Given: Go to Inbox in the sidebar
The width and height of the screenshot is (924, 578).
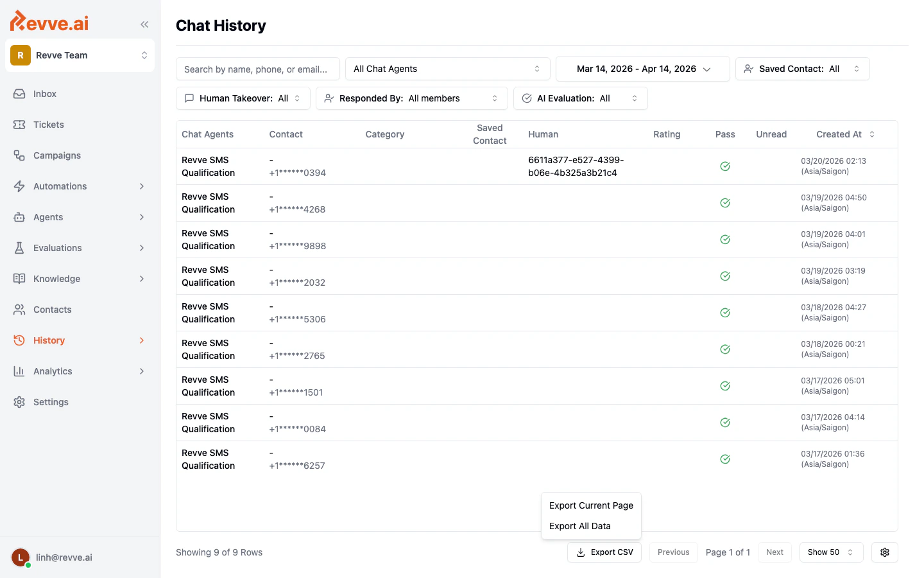Looking at the screenshot, I should click(x=80, y=94).
